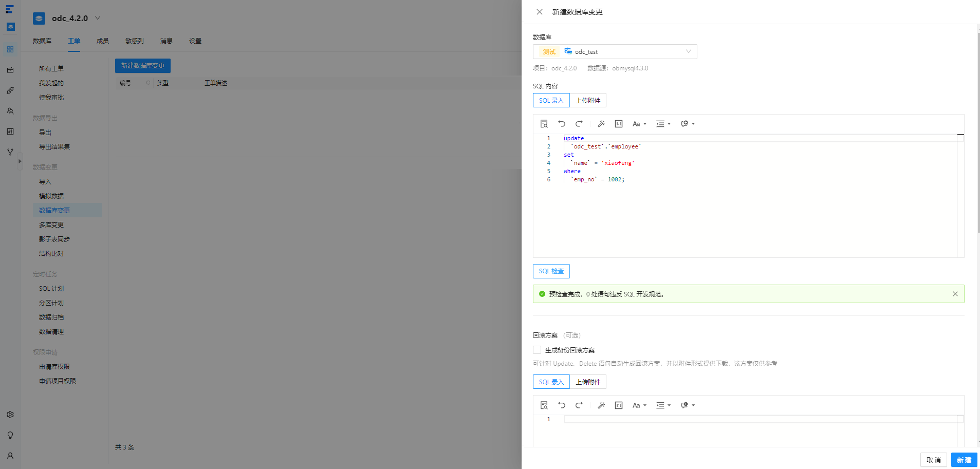980x469 pixels.
Task: Redo the edit in SQL content editor
Action: coord(579,124)
